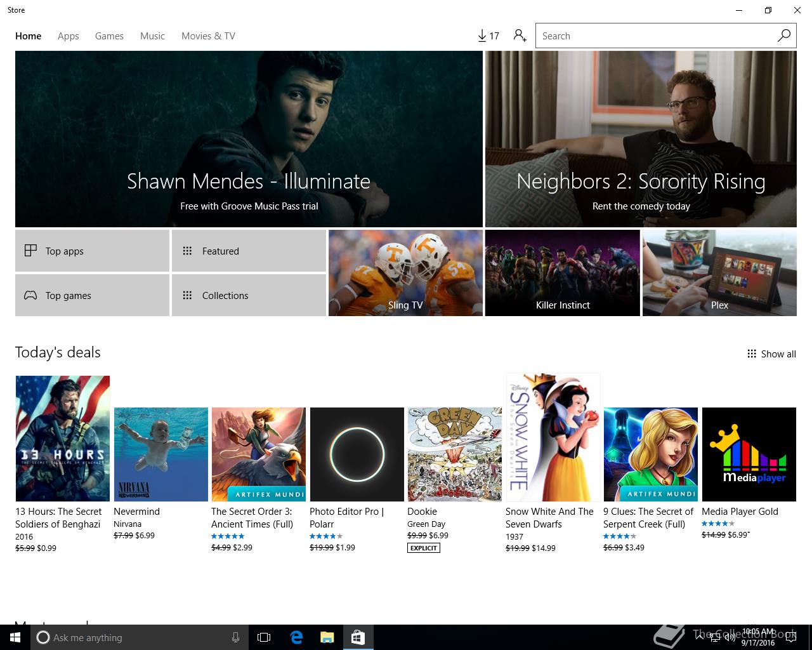
Task: Click the search magnifier icon
Action: (x=784, y=36)
